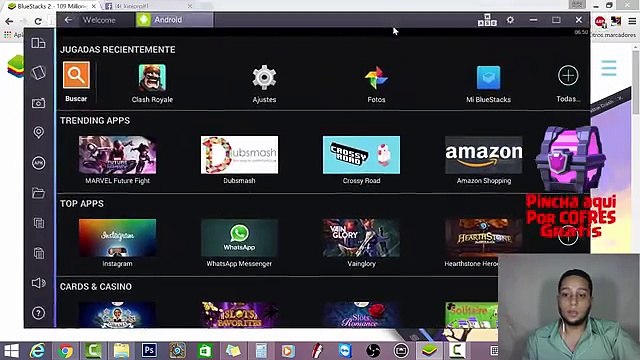Open Hearthstone Heroes tile

(x=484, y=238)
